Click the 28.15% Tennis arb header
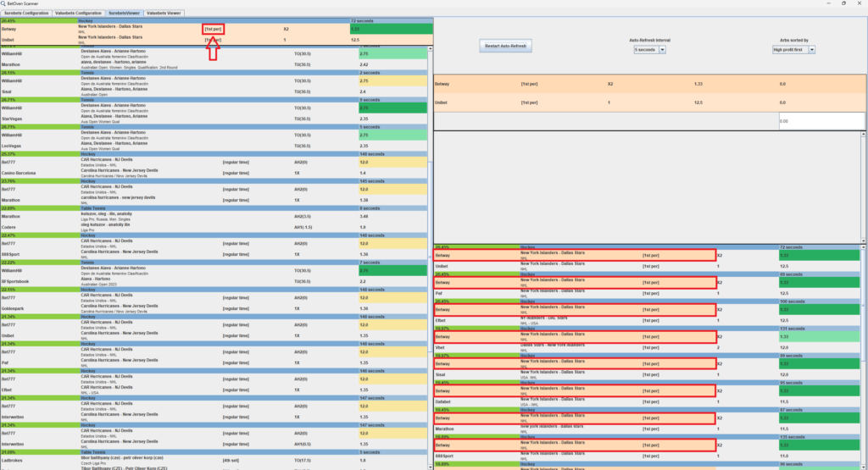 214,73
